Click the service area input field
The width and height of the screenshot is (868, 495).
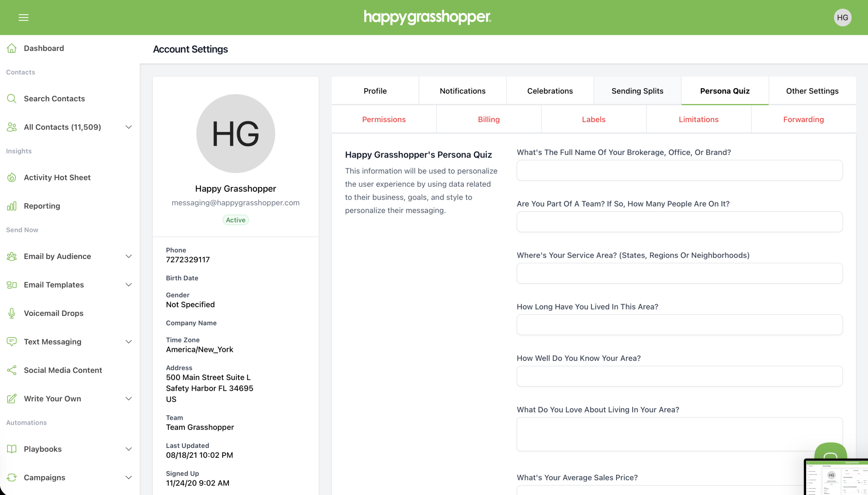click(x=679, y=273)
